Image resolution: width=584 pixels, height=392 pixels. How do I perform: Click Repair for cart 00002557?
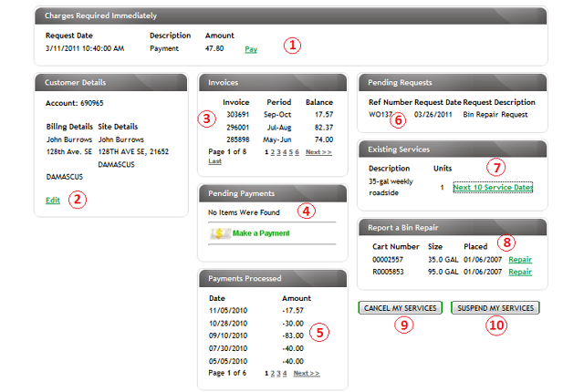(520, 259)
